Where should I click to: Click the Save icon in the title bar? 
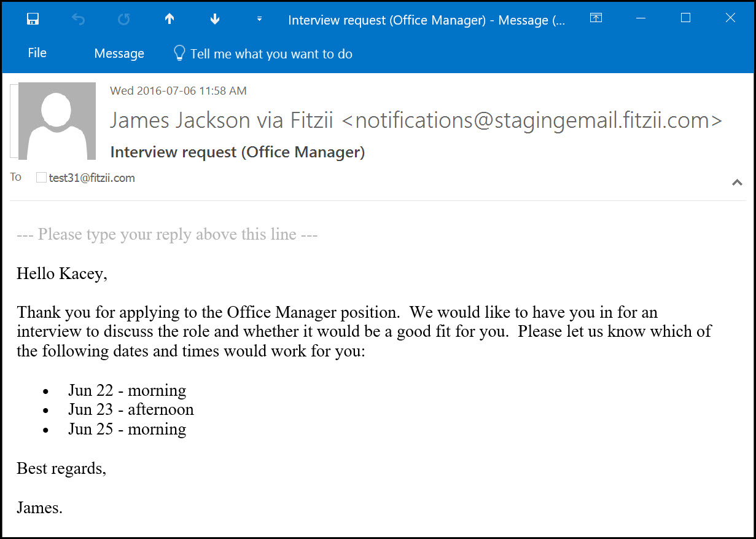coord(33,19)
